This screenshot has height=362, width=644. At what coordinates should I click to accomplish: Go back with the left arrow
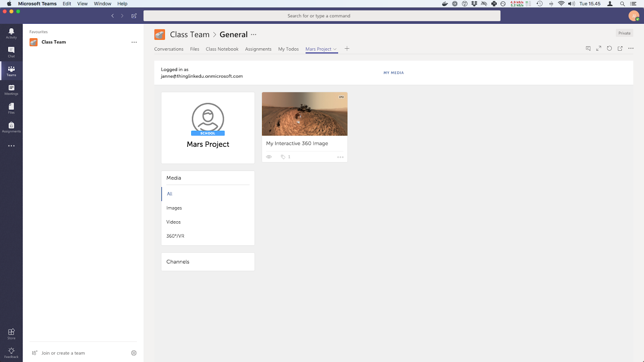click(x=113, y=16)
